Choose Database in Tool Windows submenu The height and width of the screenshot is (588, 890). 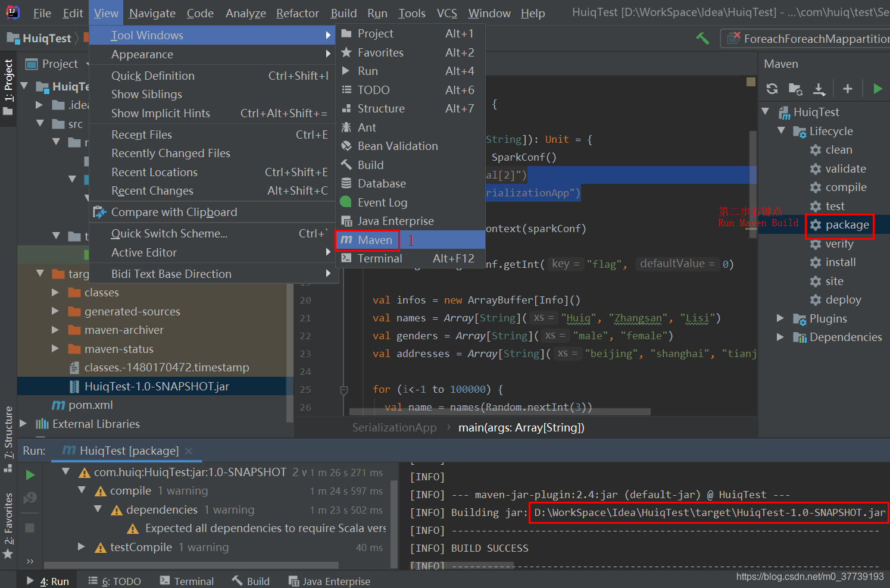[x=411, y=184]
